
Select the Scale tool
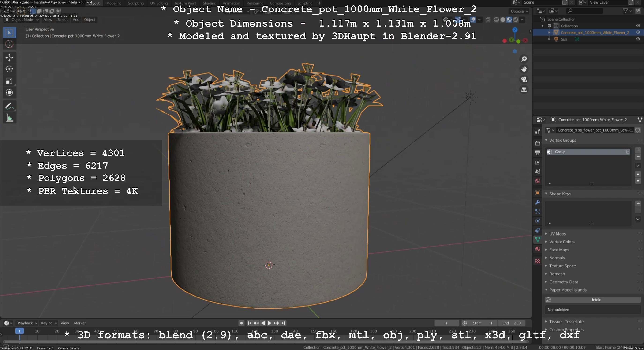pos(9,81)
